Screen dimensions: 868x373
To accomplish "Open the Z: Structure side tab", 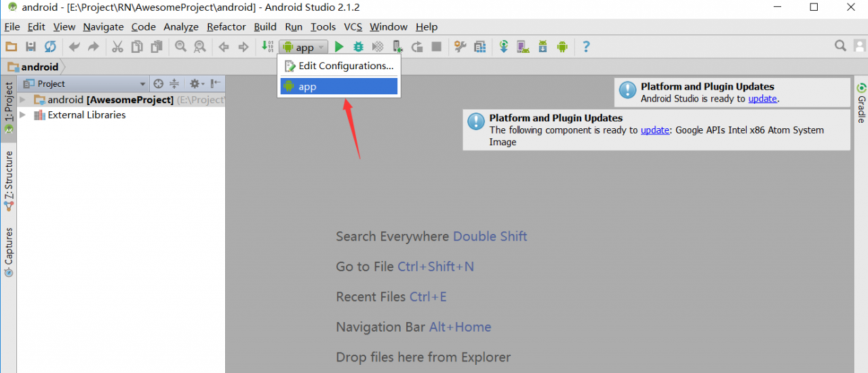I will point(9,181).
